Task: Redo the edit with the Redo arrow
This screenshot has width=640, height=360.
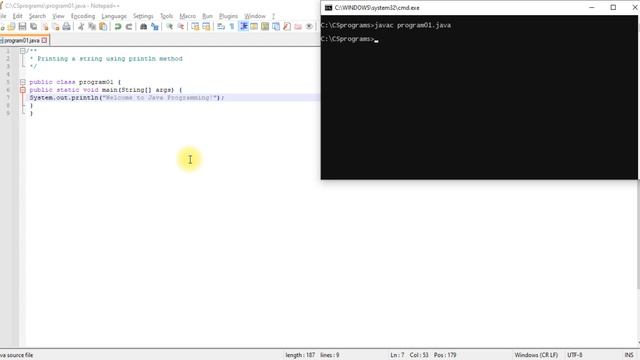Action: point(129,27)
